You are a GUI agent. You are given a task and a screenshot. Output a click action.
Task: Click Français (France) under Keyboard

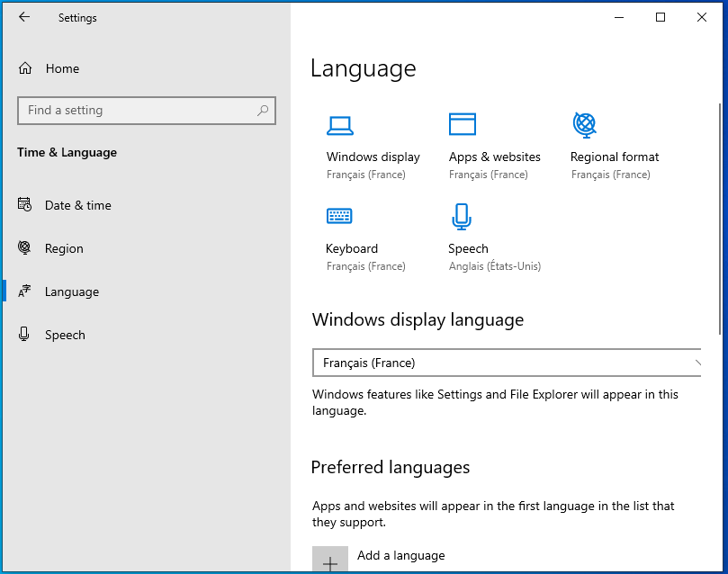pyautogui.click(x=366, y=266)
